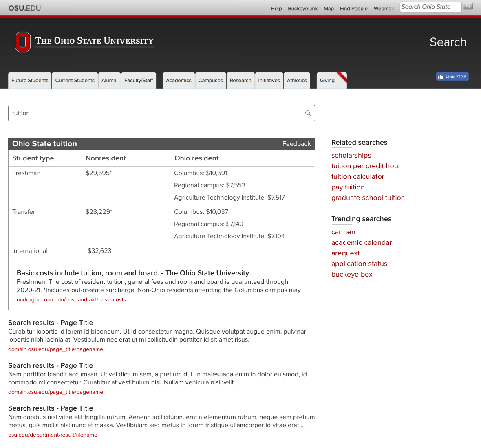Click the Trending searches heading
Image resolution: width=481 pixels, height=448 pixels.
point(361,219)
